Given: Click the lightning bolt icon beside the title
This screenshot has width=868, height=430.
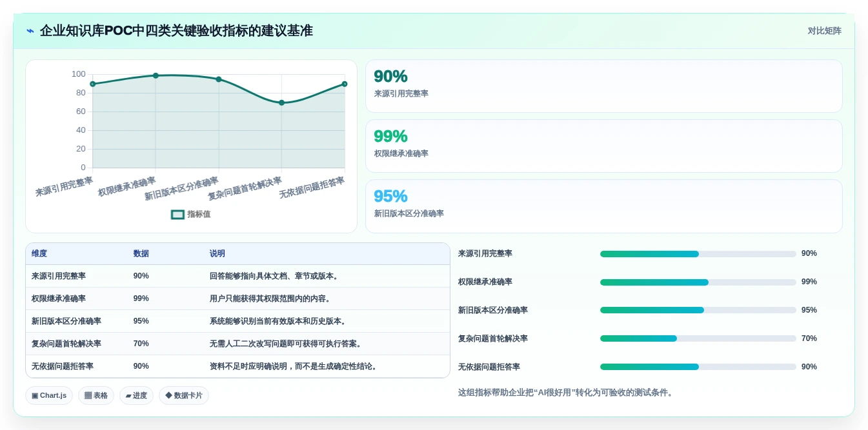Looking at the screenshot, I should (30, 31).
